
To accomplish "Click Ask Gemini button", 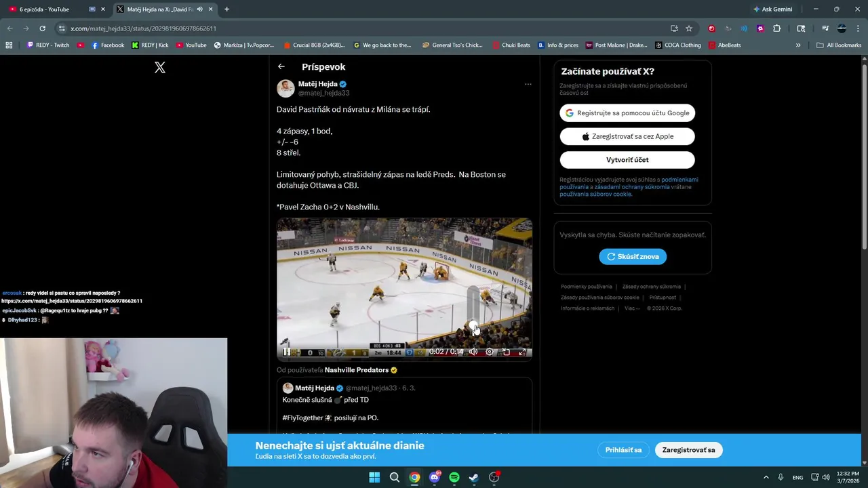I will coord(772,9).
